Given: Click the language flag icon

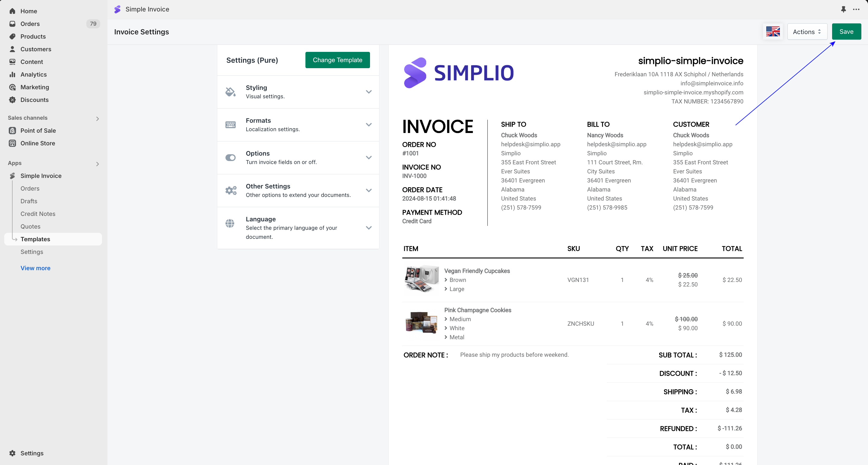Looking at the screenshot, I should point(773,32).
